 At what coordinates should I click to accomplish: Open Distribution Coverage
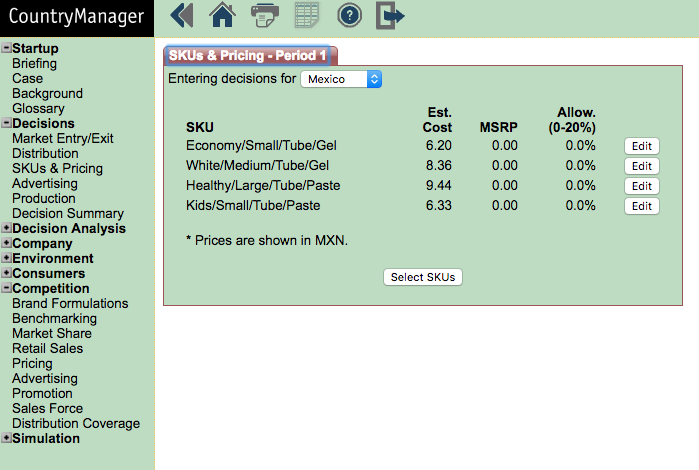click(x=76, y=423)
